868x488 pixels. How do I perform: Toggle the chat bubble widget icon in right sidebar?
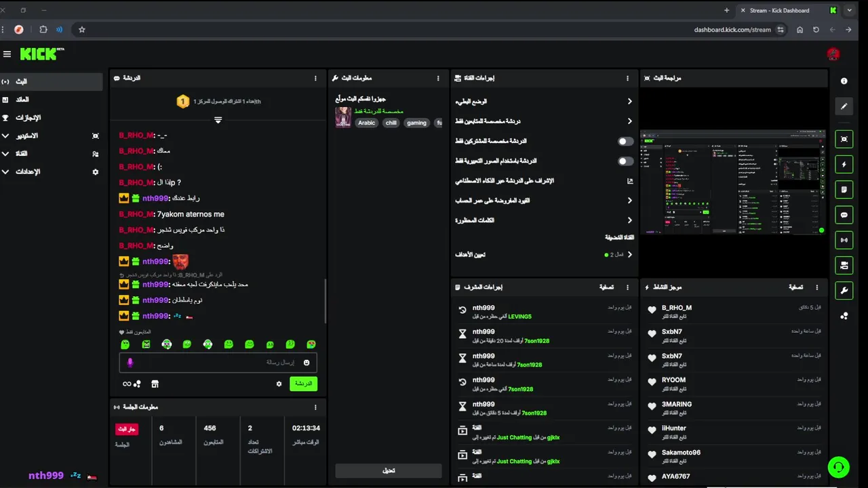[x=844, y=215]
